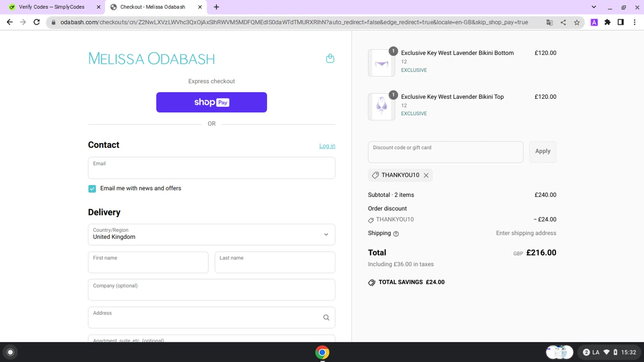
Task: Click the shipping help question mark icon
Action: [396, 234]
